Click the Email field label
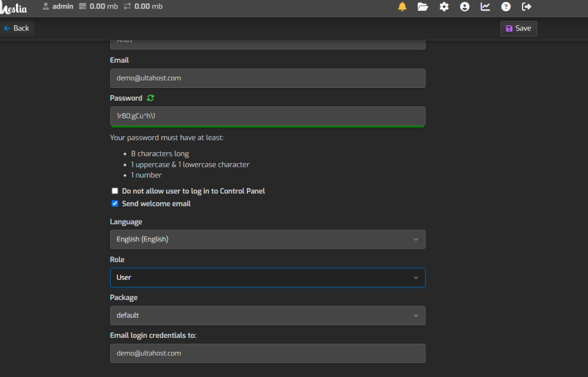Screen dimensions: 588x377 pos(119,60)
